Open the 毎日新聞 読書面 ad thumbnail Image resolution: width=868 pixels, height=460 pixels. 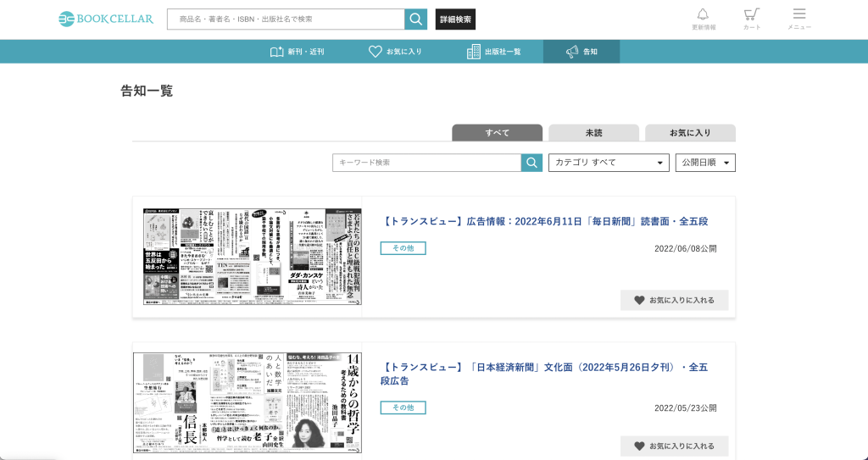tap(252, 257)
